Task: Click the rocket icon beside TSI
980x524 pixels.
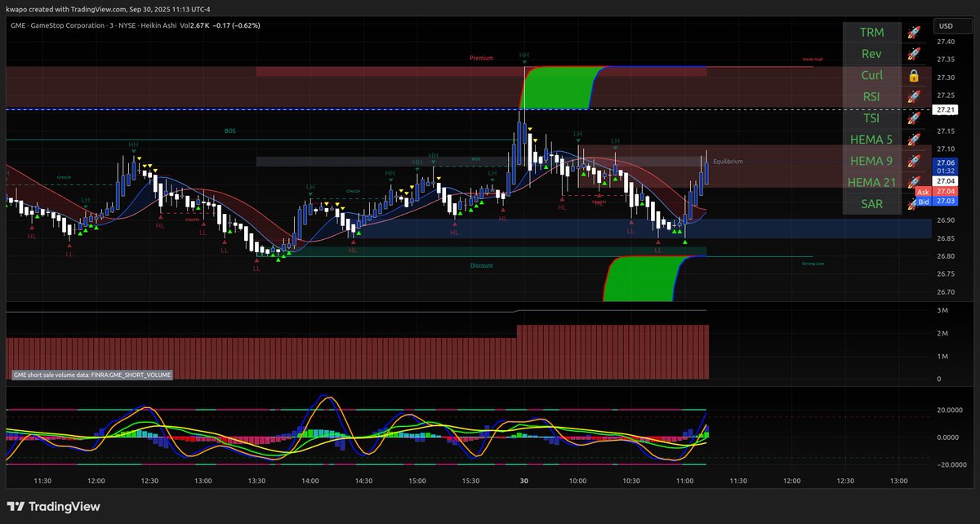Action: click(x=914, y=118)
